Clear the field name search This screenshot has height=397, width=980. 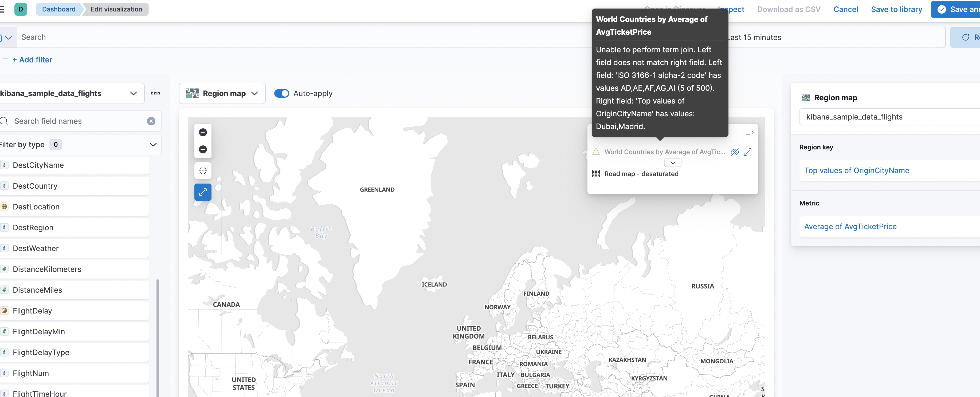pos(151,121)
